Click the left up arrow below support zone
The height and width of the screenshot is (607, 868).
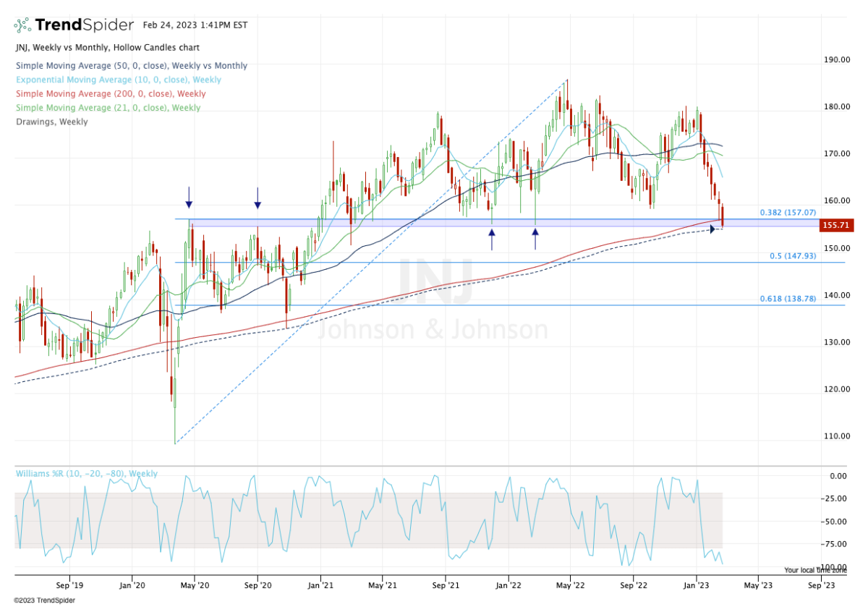[492, 239]
